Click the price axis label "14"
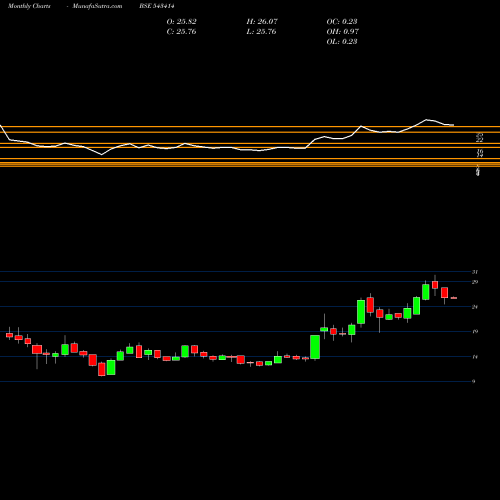Screen dimensions: 500x500 (x=475, y=357)
